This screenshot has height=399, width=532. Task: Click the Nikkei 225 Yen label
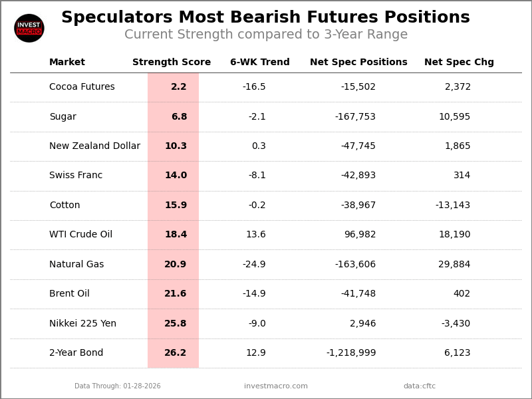coord(82,324)
